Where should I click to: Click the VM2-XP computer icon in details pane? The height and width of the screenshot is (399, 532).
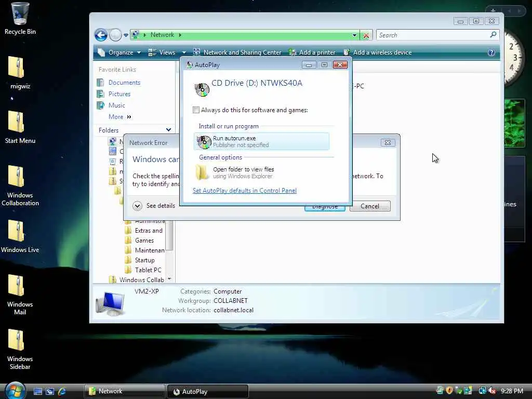click(110, 303)
